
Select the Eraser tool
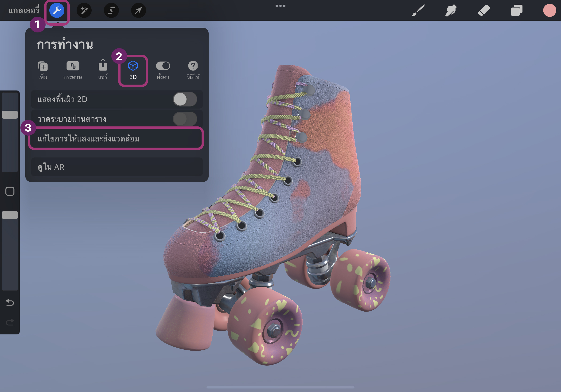coord(484,11)
